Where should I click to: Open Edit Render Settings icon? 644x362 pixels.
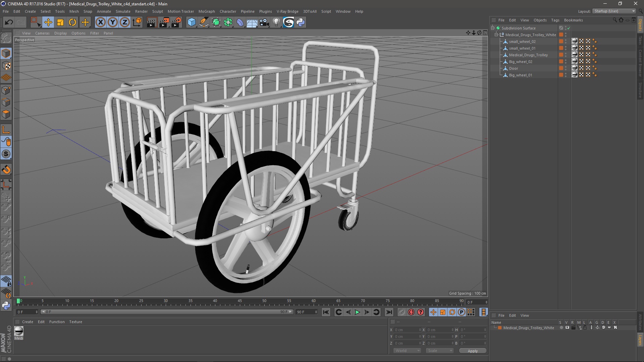176,22
